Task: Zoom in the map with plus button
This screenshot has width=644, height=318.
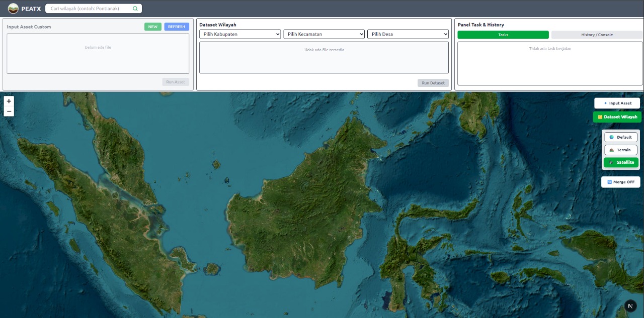Action: coord(9,101)
